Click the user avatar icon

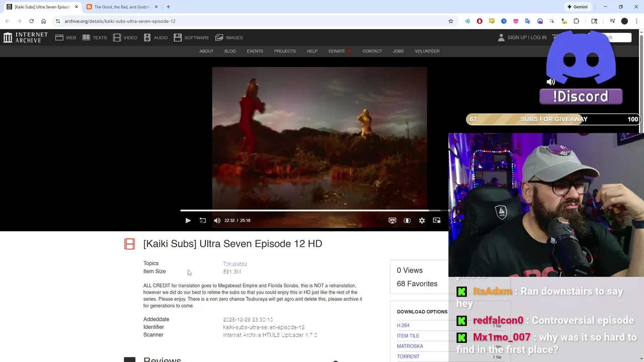(501, 38)
